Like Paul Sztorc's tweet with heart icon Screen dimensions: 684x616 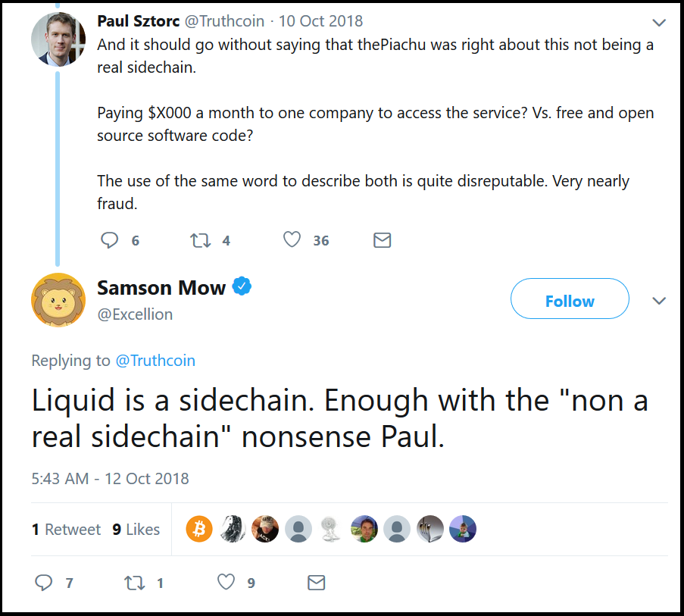pyautogui.click(x=292, y=239)
